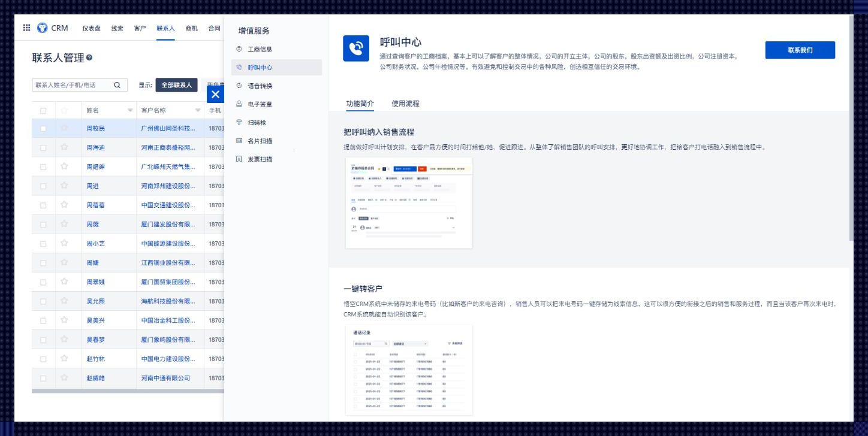Check the box for 周小艺

click(43, 244)
